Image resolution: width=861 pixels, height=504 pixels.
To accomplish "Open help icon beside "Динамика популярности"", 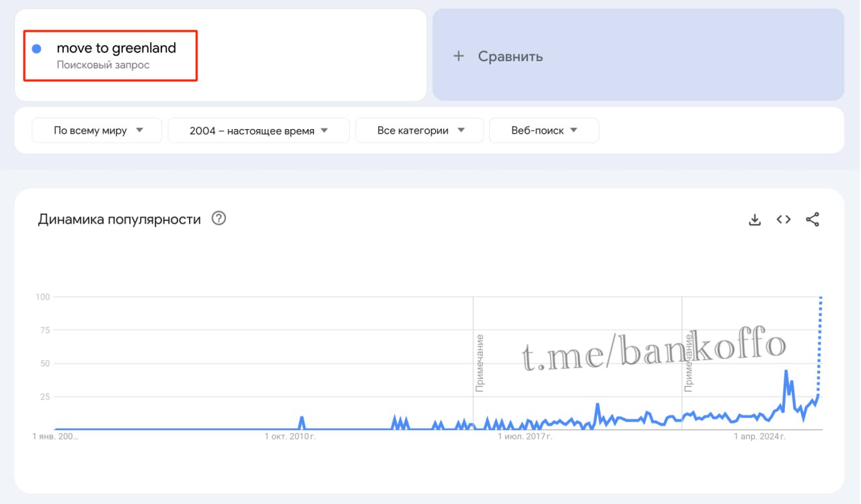I will coord(219,218).
